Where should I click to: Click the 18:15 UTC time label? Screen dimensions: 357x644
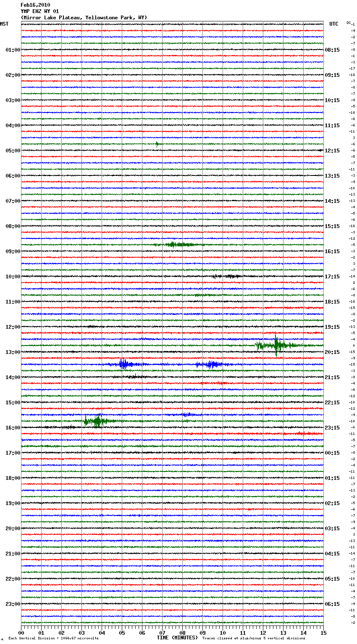pyautogui.click(x=332, y=302)
